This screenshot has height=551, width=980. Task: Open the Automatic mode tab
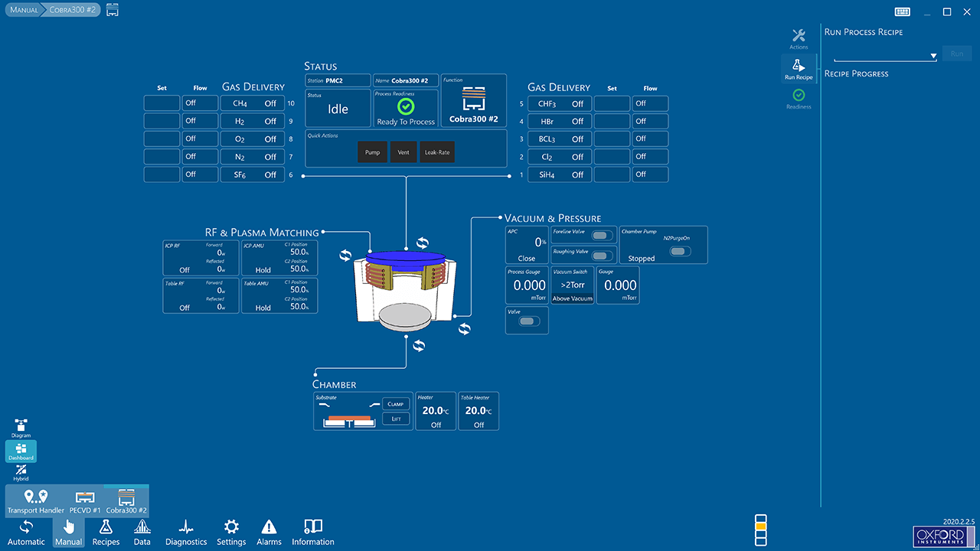point(26,532)
